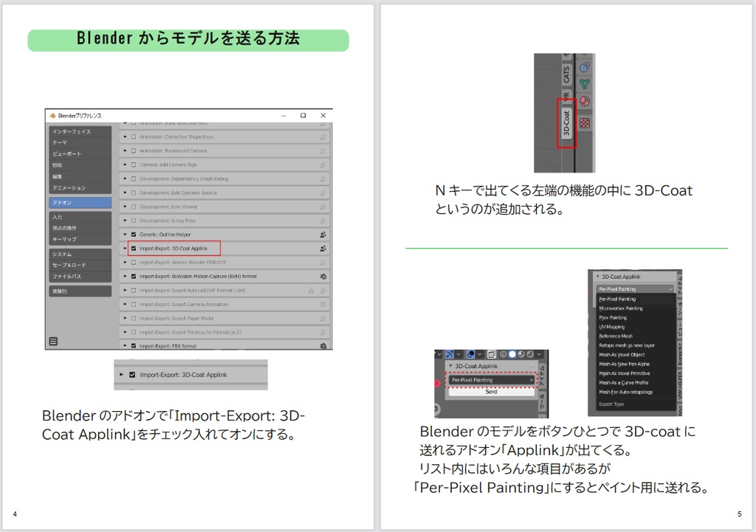Image resolution: width=756 pixels, height=532 pixels.
Task: Toggle the viewport overlays icon in header
Action: coord(470,354)
